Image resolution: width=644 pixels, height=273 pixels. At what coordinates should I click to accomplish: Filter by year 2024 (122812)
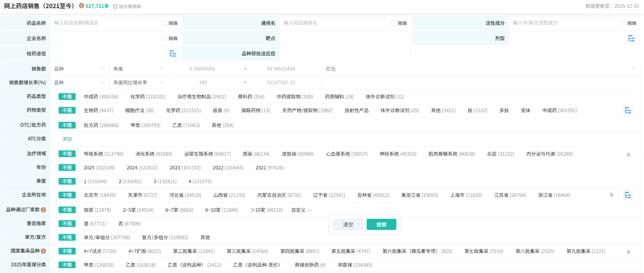[142, 168]
